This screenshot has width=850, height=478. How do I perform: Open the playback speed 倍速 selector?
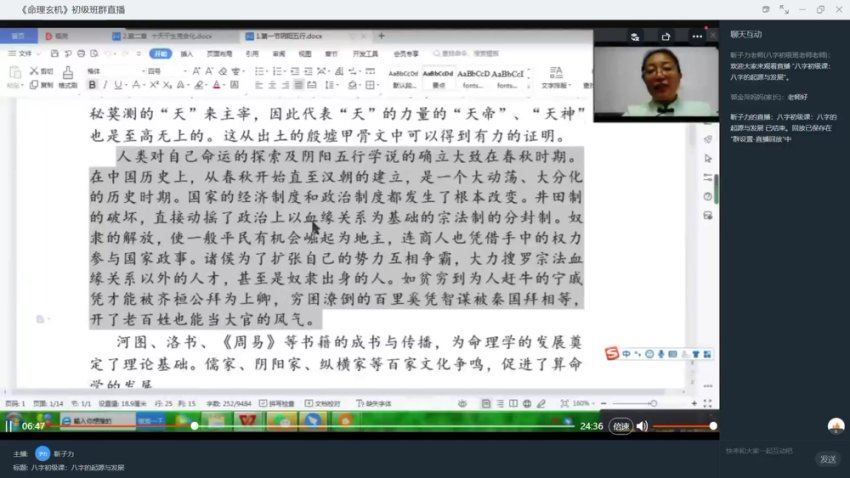pyautogui.click(x=622, y=426)
